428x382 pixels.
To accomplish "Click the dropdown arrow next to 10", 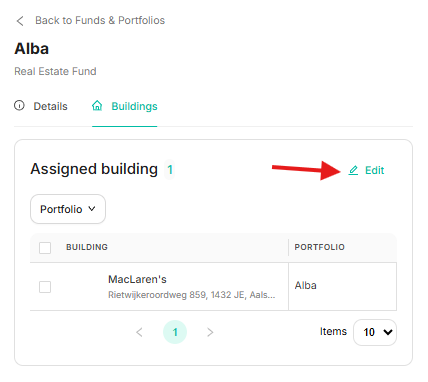I will 388,332.
